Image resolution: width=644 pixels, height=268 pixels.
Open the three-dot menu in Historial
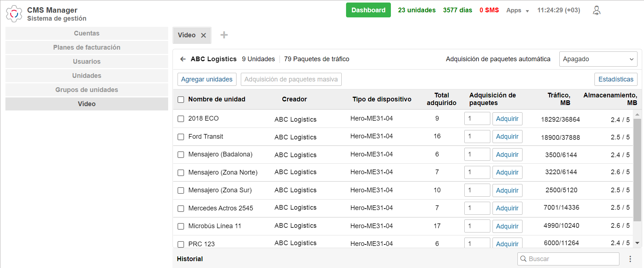[x=630, y=259]
